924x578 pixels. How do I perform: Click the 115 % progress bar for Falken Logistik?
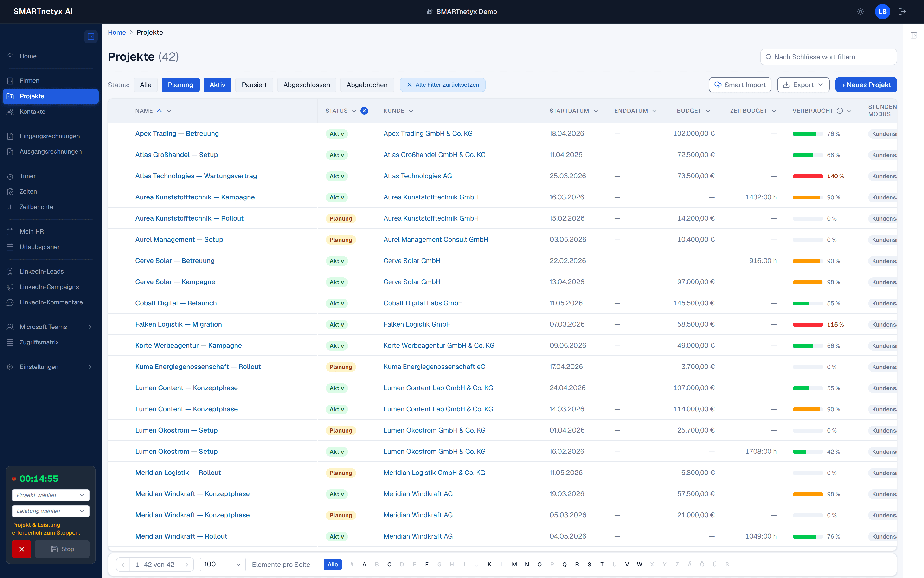click(x=808, y=325)
